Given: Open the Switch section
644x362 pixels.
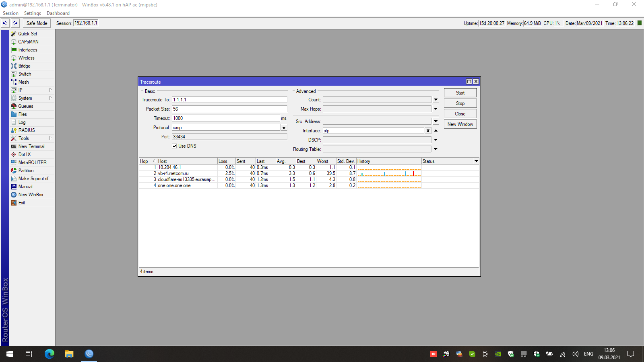Looking at the screenshot, I should [25, 74].
